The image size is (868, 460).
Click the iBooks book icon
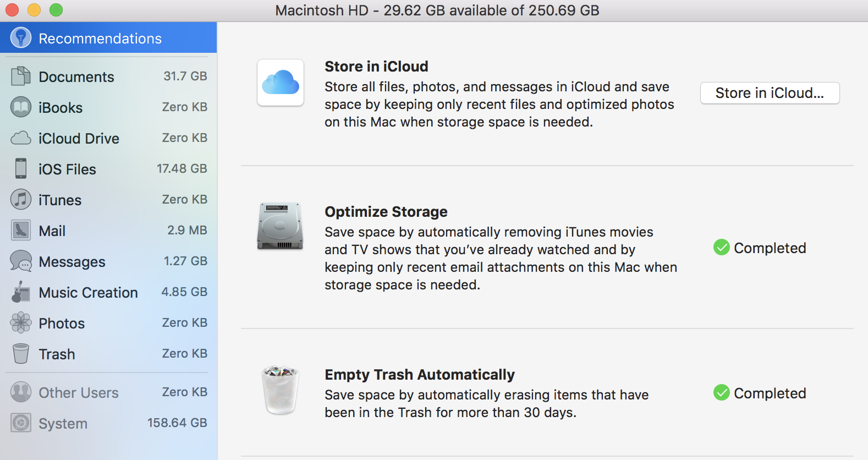pyautogui.click(x=21, y=107)
